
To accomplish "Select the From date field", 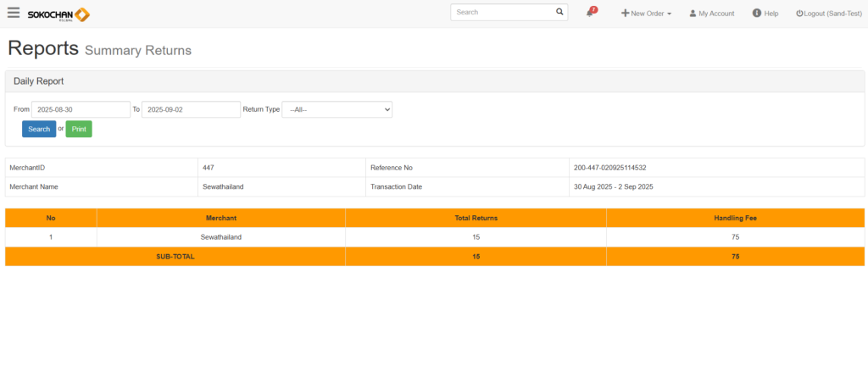I will click(81, 109).
